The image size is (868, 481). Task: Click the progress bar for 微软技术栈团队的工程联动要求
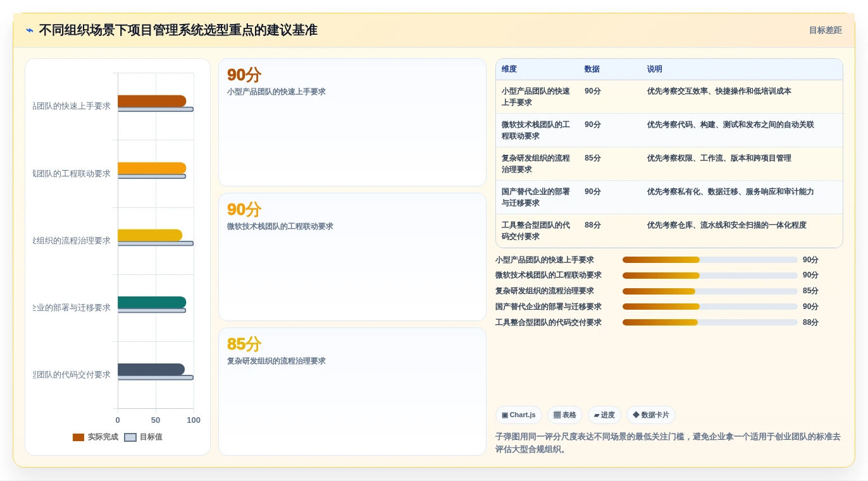click(x=710, y=276)
